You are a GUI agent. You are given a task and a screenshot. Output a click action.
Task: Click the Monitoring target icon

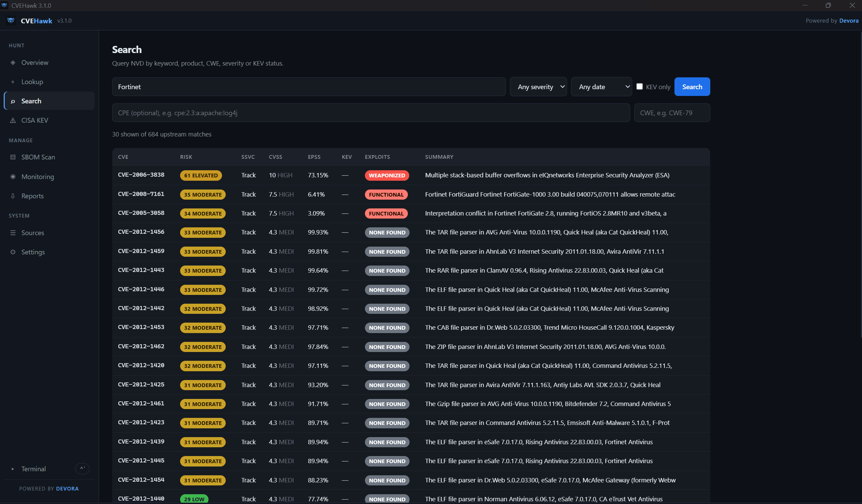tap(13, 177)
